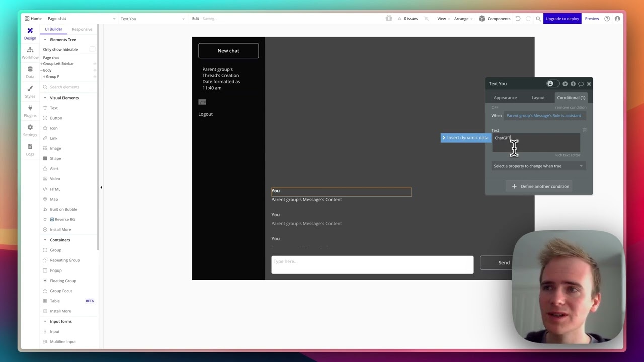Select the Text visual element
Image resolution: width=644 pixels, height=362 pixels.
click(54, 108)
